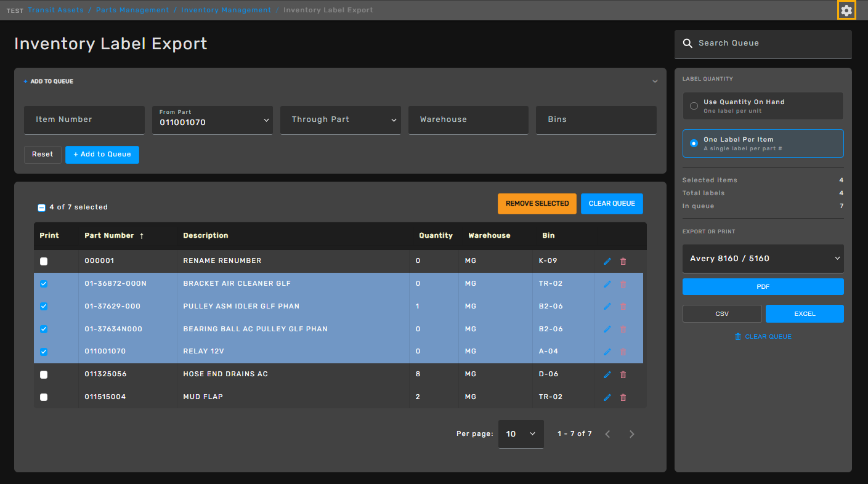
Task: Open the Avery 8160 / 5160 label dropdown
Action: click(763, 259)
